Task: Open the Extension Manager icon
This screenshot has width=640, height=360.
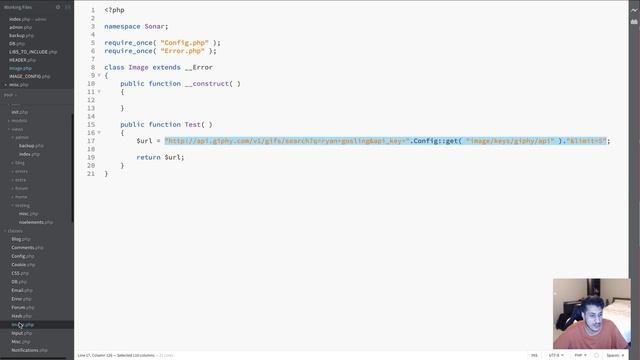Action: [634, 22]
